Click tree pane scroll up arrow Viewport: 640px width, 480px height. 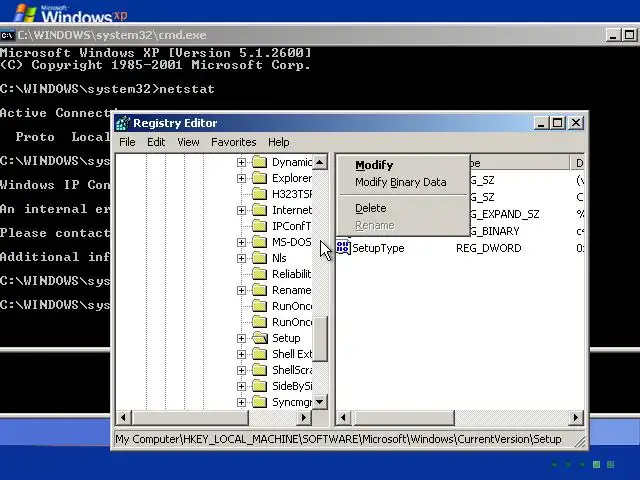[320, 162]
